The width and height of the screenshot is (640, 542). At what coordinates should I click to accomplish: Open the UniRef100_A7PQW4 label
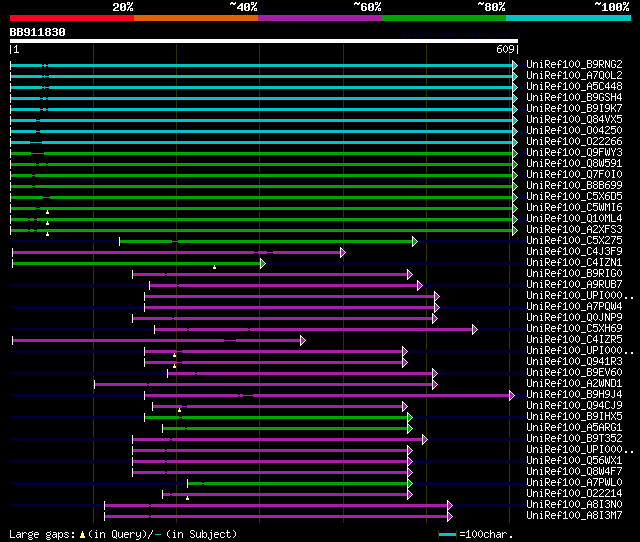(x=574, y=307)
